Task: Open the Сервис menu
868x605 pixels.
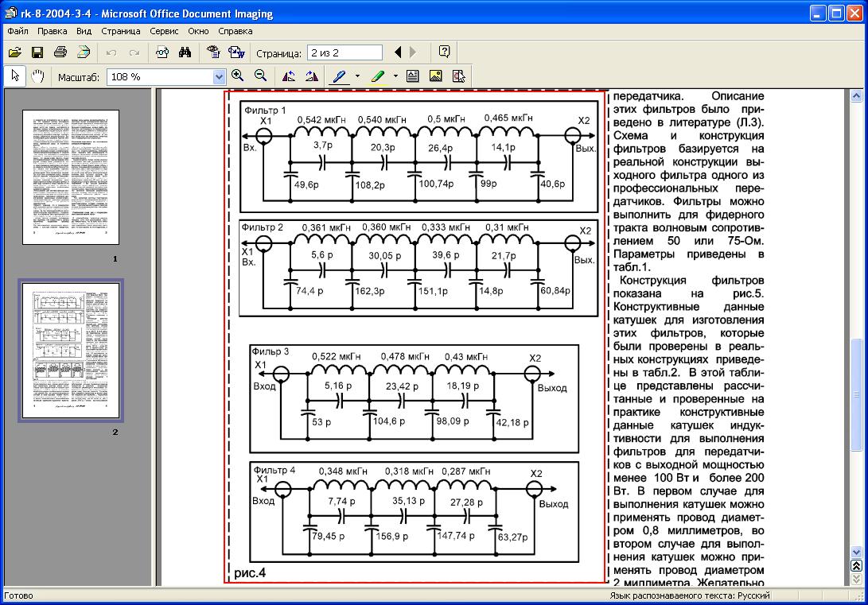Action: pos(164,31)
